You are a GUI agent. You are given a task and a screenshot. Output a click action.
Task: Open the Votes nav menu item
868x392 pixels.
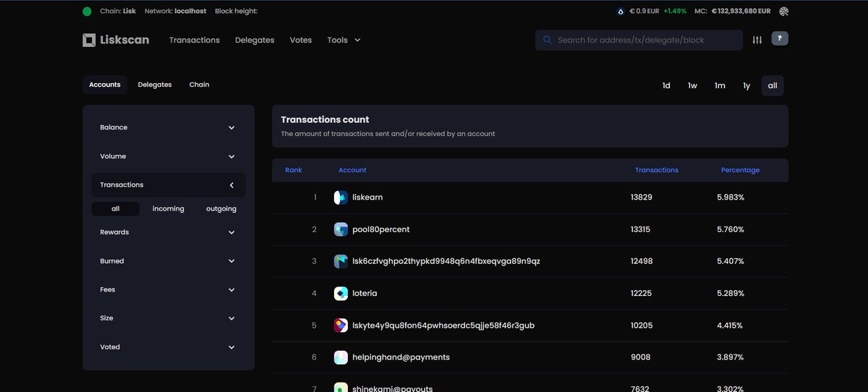pos(301,40)
